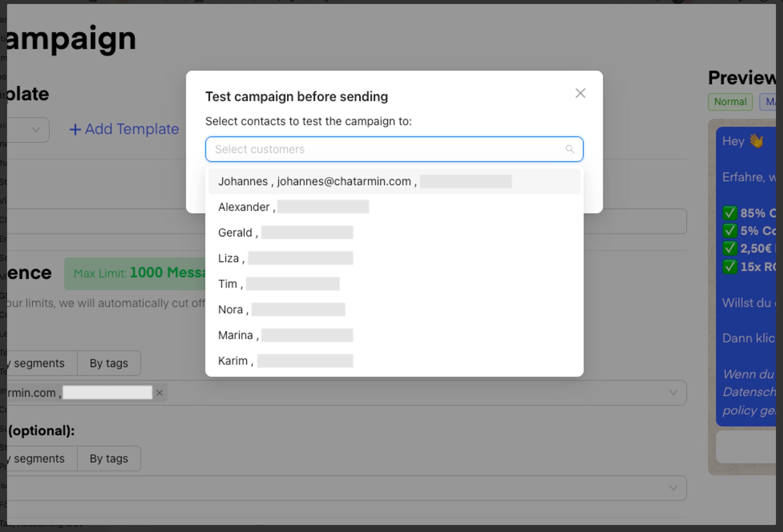The image size is (783, 532).
Task: Choose Tim from the contact dropdown
Action: [228, 284]
